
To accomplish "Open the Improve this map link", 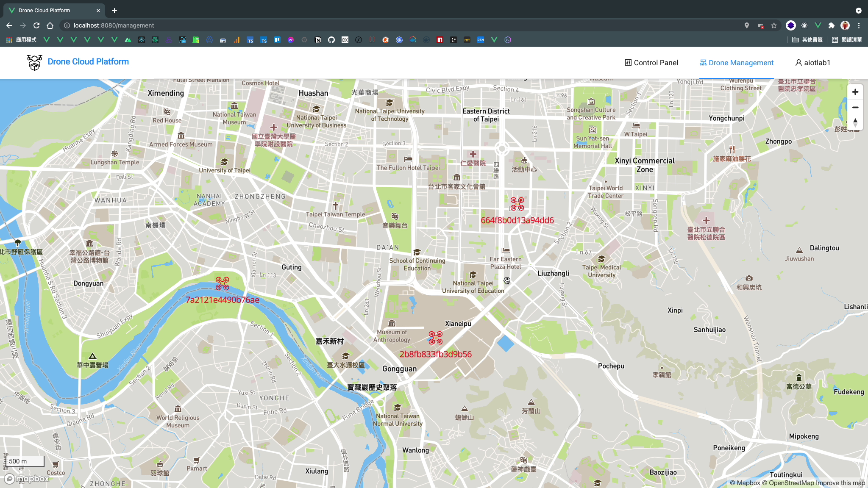I will point(840,483).
